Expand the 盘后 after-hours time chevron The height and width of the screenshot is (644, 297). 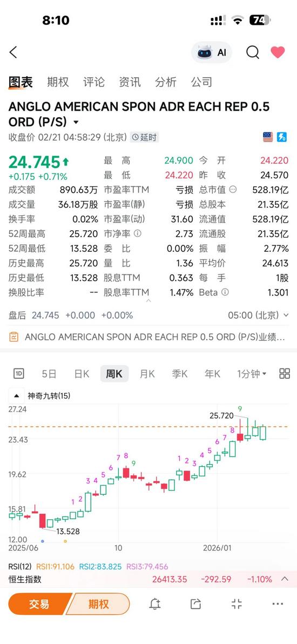286,316
